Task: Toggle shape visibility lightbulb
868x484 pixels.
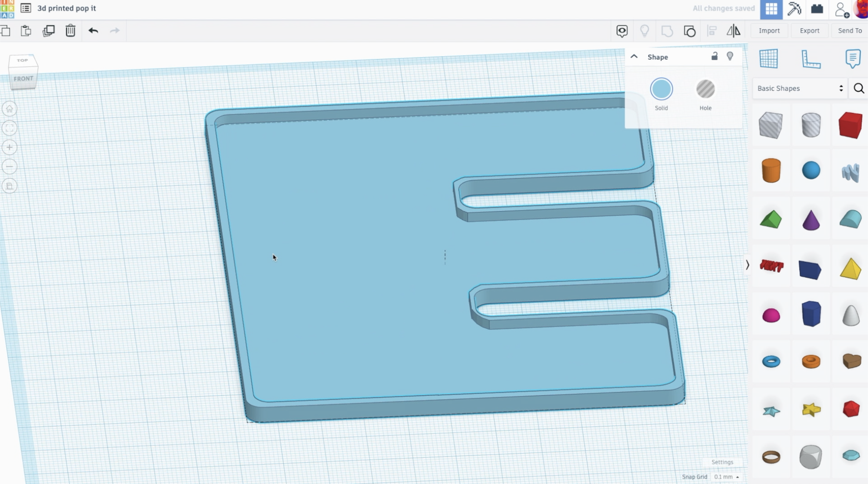Action: coord(730,56)
